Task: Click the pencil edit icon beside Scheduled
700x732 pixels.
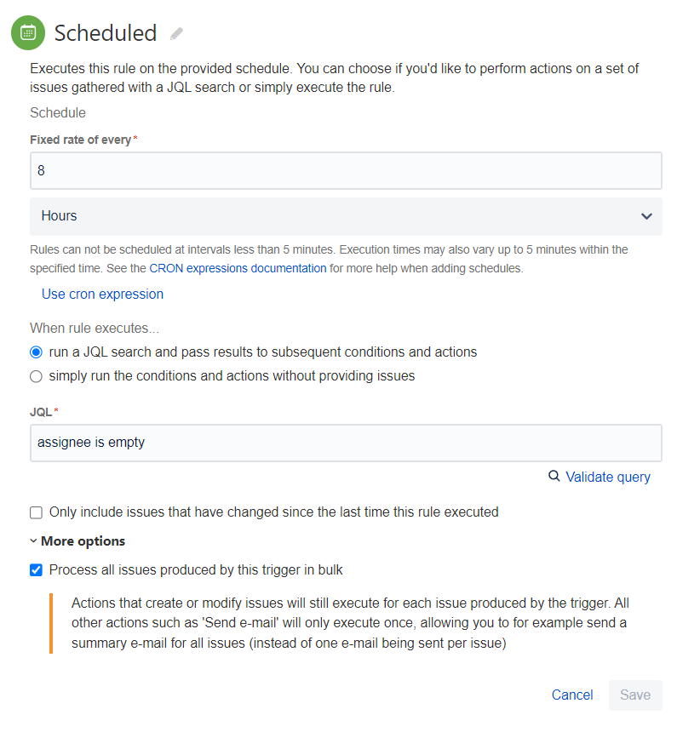Action: (176, 34)
